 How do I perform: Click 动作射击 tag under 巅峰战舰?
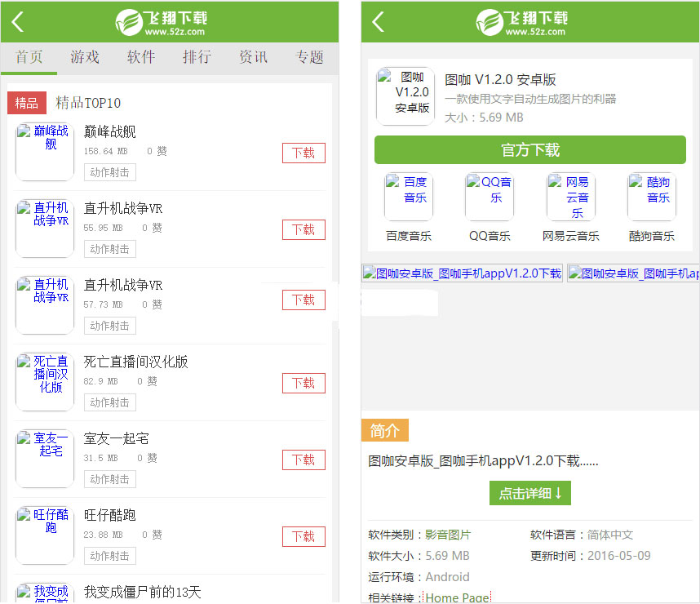[110, 172]
